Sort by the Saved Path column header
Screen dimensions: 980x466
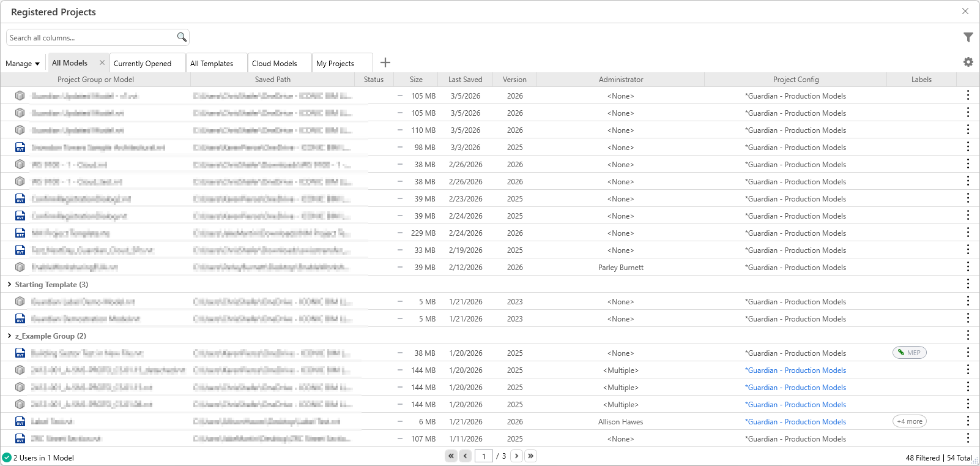pyautogui.click(x=273, y=80)
